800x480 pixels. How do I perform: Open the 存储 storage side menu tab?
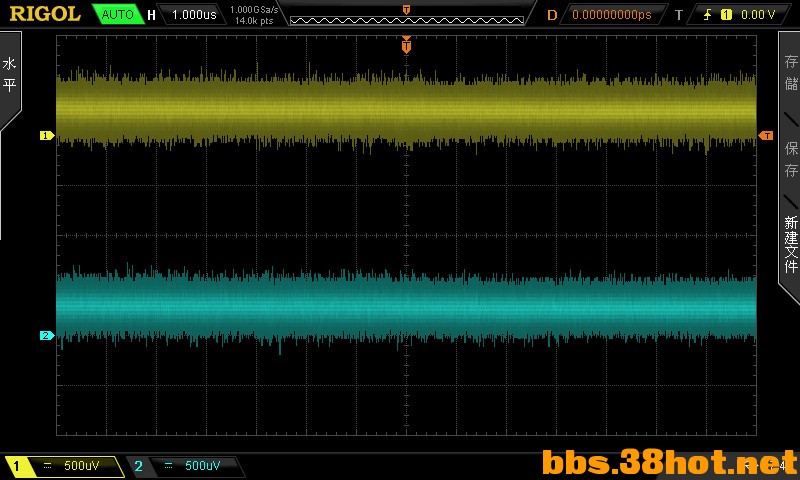click(791, 72)
